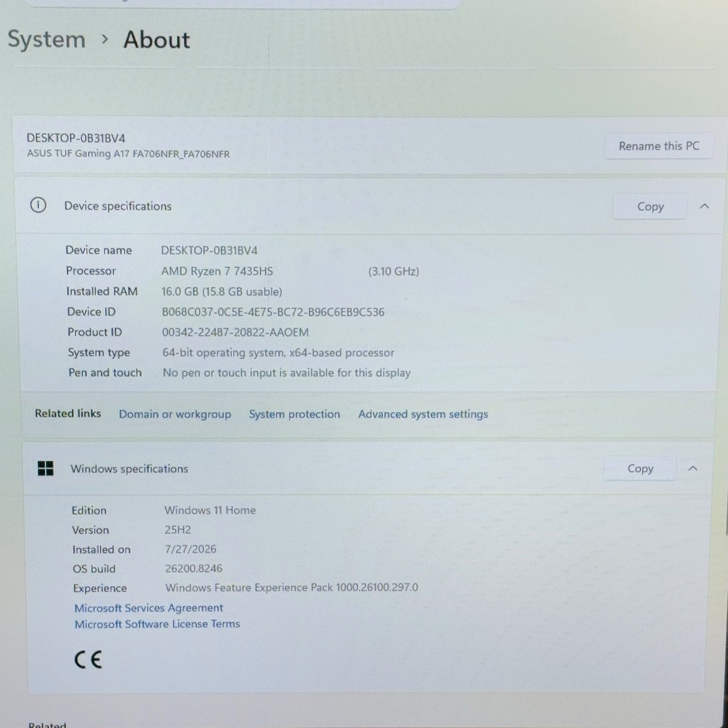Click the No pen or touch input text

coord(287,373)
